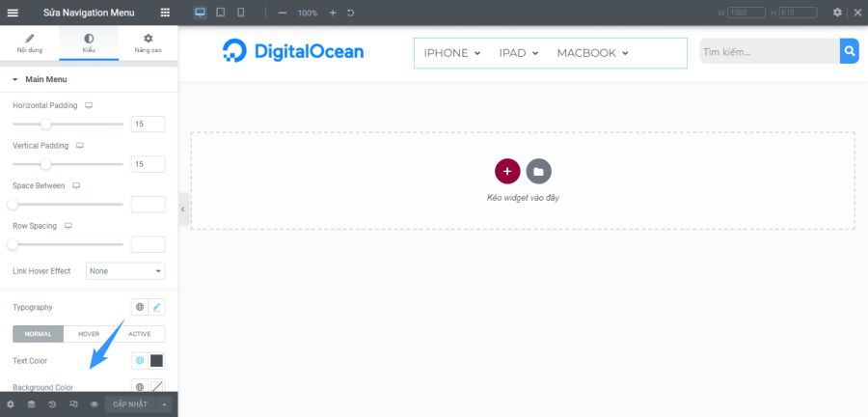Close the responsive mode bar
Viewport: 868px width, 417px height.
pyautogui.click(x=857, y=13)
